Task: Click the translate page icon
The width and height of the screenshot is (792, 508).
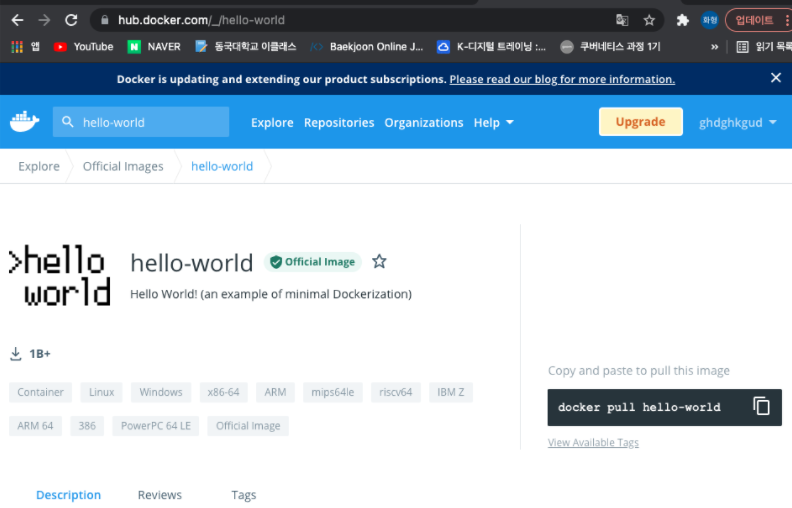Action: (622, 20)
